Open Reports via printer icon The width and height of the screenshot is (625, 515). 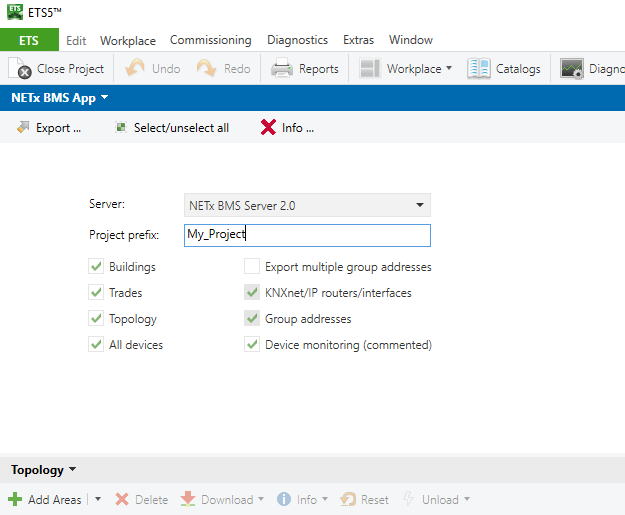[x=282, y=69]
